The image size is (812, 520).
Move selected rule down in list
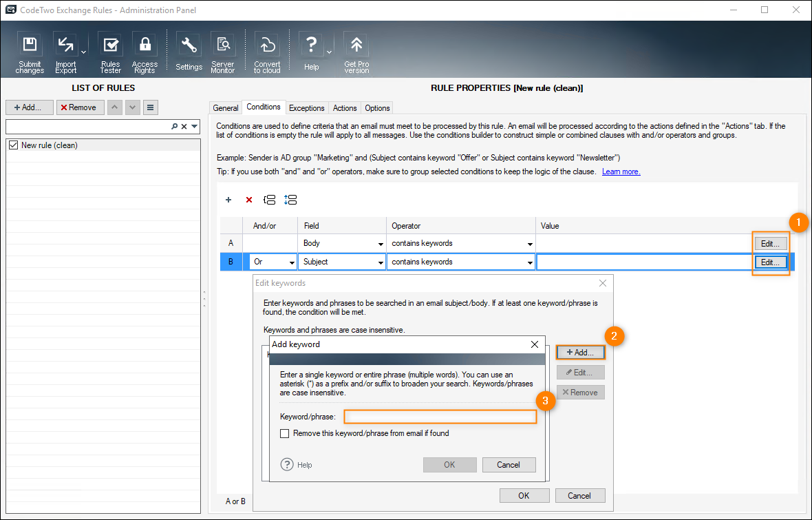(x=133, y=107)
